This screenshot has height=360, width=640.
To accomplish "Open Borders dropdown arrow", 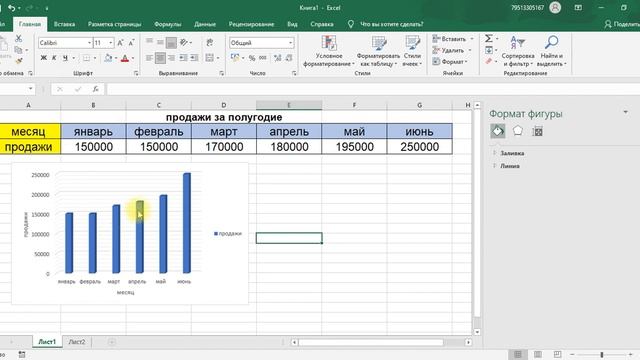I will click(x=94, y=58).
